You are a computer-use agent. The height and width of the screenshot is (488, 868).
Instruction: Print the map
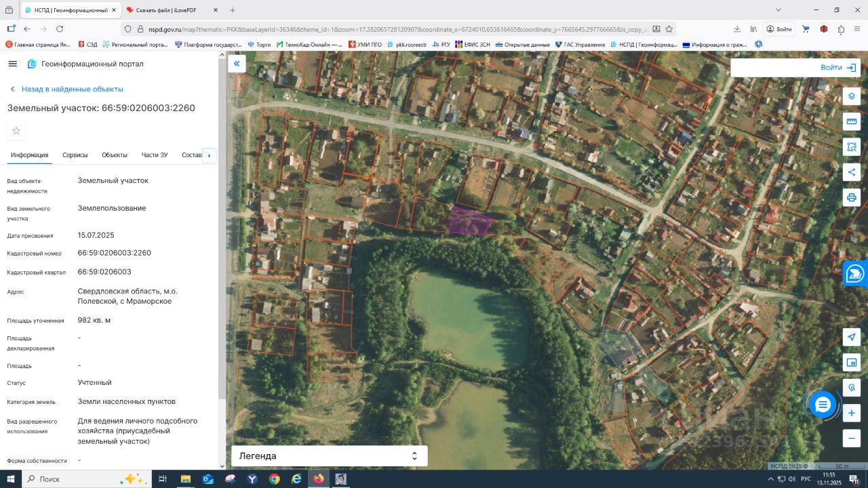[852, 197]
